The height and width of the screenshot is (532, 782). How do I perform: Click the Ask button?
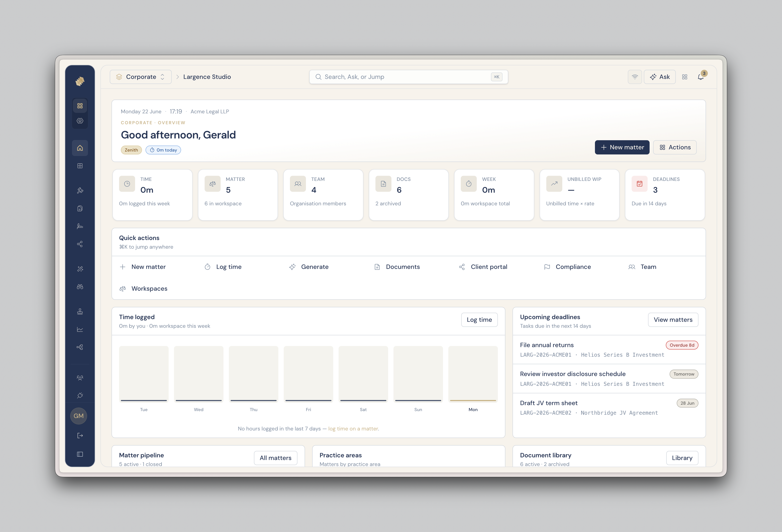pyautogui.click(x=660, y=77)
